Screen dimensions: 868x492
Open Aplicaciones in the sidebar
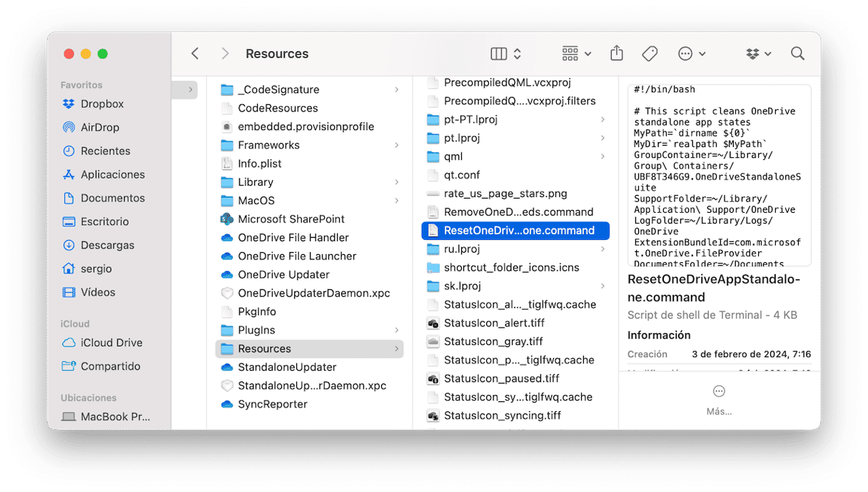113,174
